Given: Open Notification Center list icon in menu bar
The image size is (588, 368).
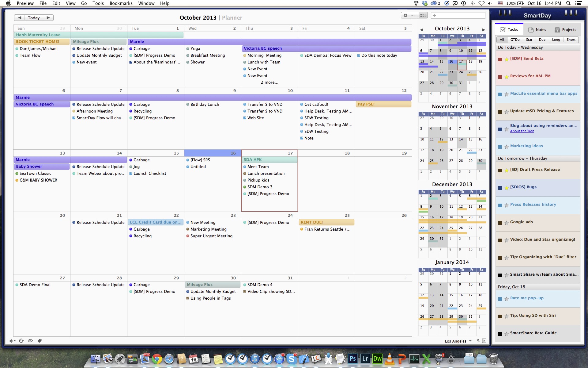Looking at the screenshot, I should [579, 3].
